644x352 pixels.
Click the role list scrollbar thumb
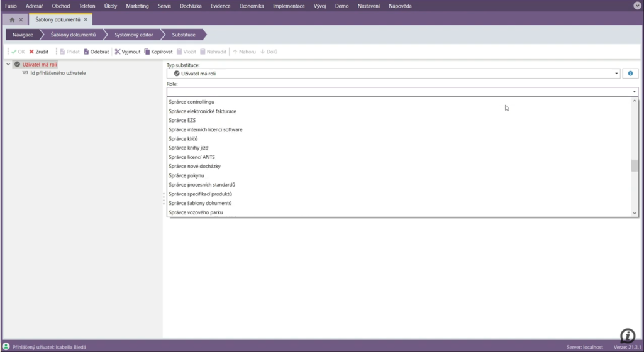tap(635, 166)
